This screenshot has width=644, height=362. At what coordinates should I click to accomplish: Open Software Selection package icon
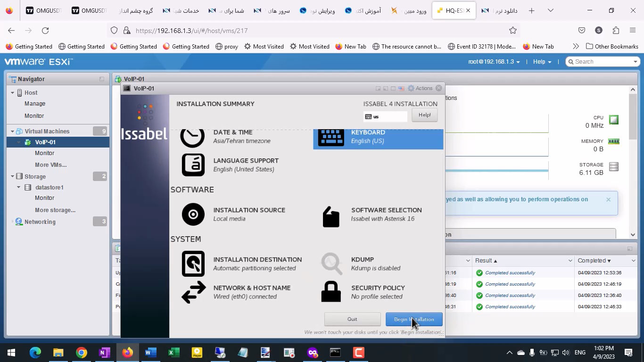point(331,217)
